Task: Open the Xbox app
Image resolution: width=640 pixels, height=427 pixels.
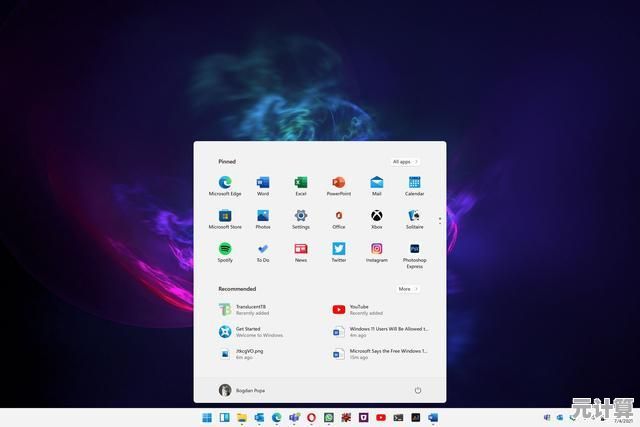Action: pyautogui.click(x=377, y=219)
